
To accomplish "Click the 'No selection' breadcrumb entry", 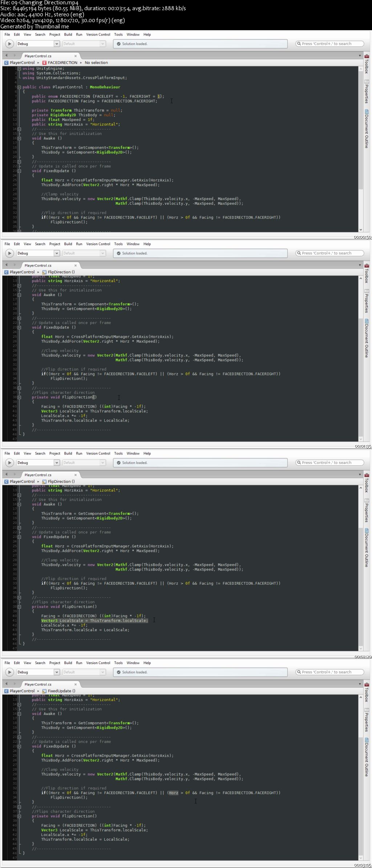I will click(x=96, y=63).
